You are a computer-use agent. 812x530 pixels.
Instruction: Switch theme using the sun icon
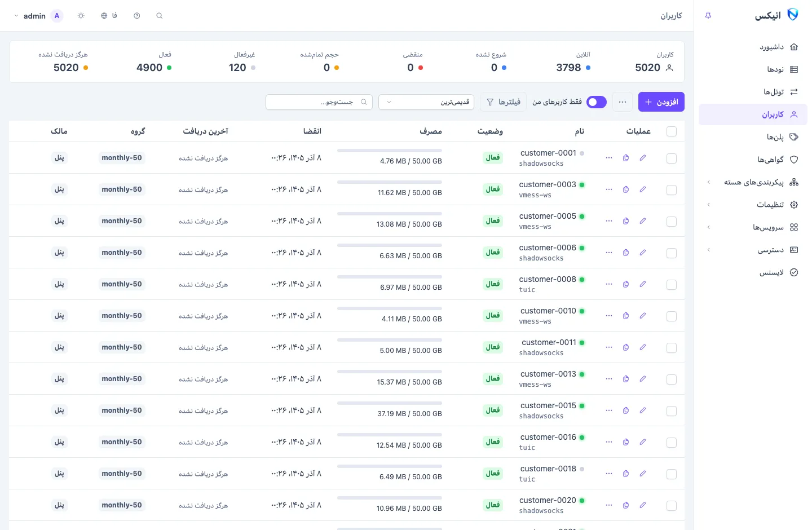[x=81, y=16]
